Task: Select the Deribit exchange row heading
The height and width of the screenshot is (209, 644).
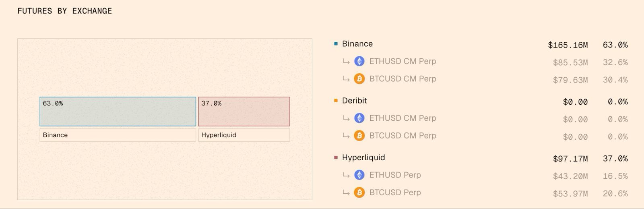Action: 355,101
